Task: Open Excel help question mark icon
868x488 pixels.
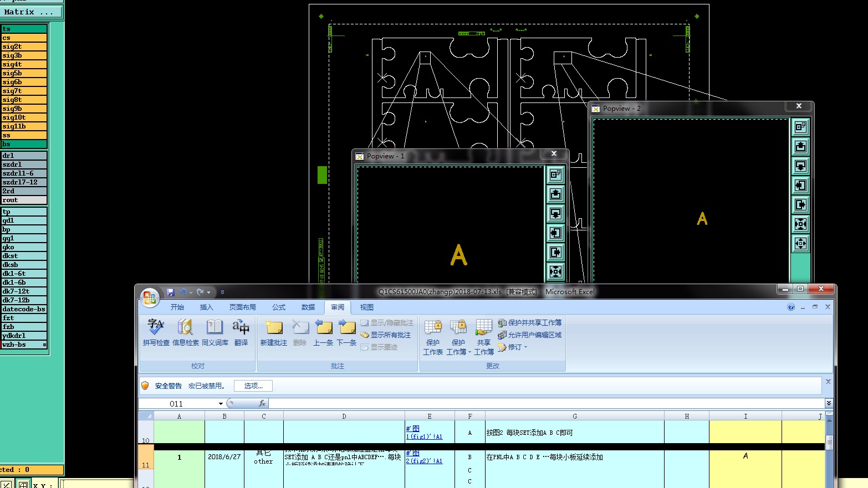Action: click(x=791, y=307)
